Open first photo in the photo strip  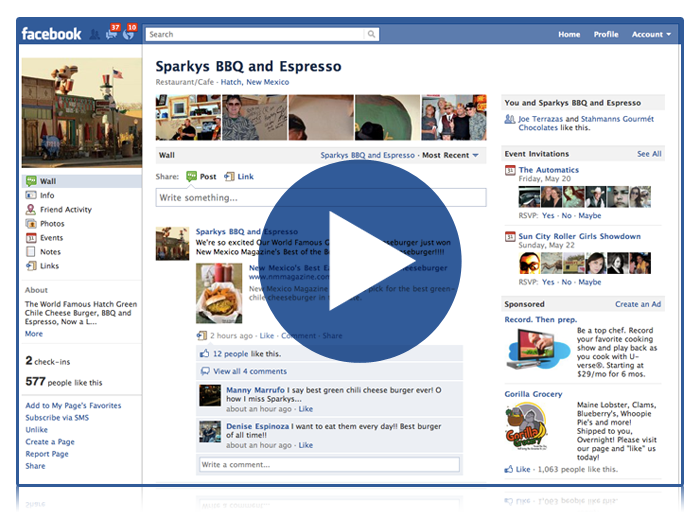click(188, 117)
